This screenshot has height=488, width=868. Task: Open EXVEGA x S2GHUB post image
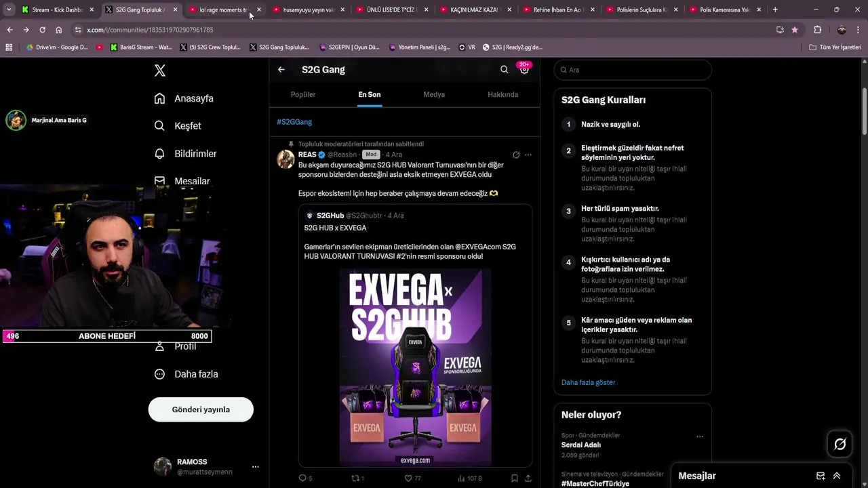[x=415, y=367]
